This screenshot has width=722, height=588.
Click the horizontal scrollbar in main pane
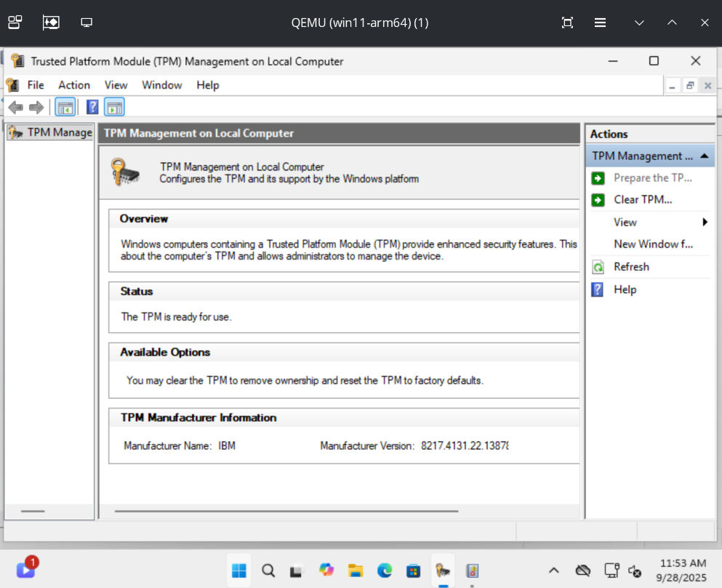(x=286, y=511)
